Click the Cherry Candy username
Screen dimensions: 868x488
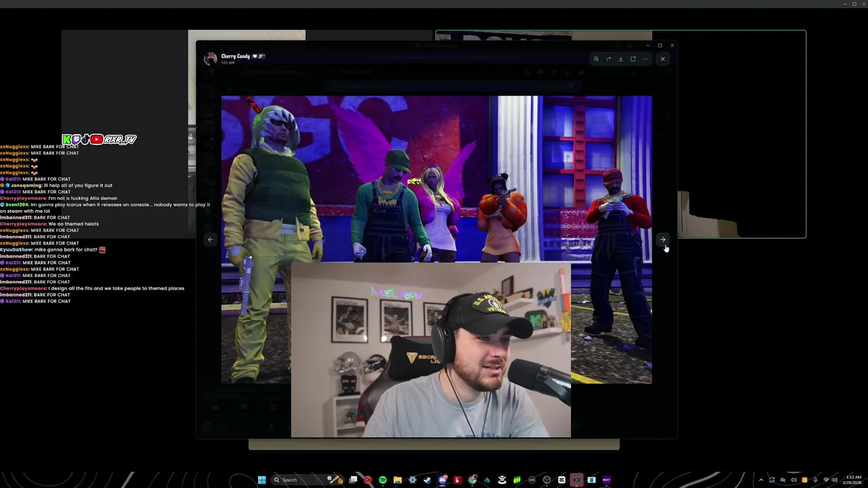[235, 56]
